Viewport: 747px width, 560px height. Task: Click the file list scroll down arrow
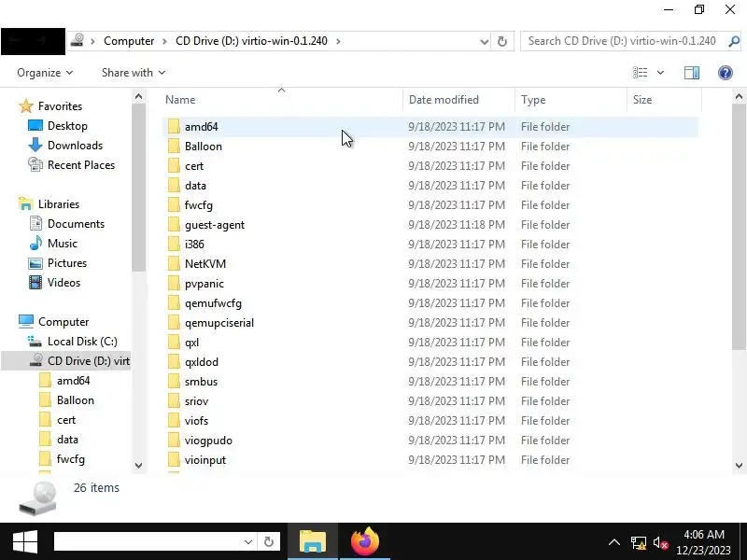click(739, 466)
